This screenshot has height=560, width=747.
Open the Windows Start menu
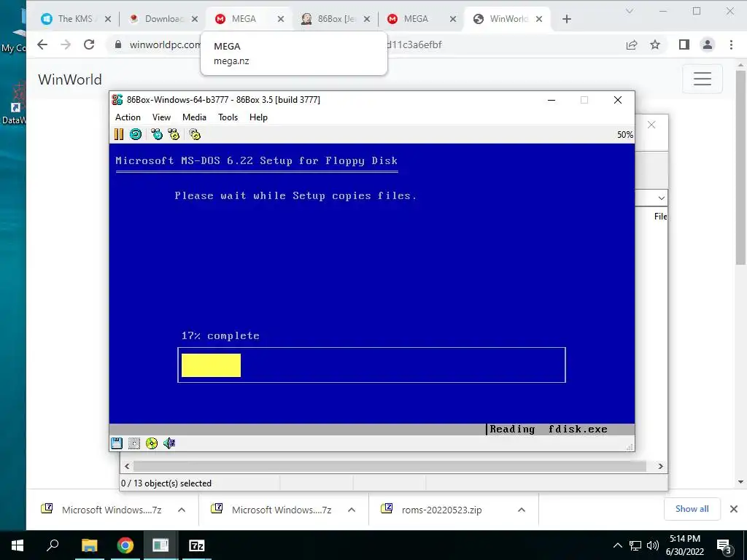click(x=18, y=545)
